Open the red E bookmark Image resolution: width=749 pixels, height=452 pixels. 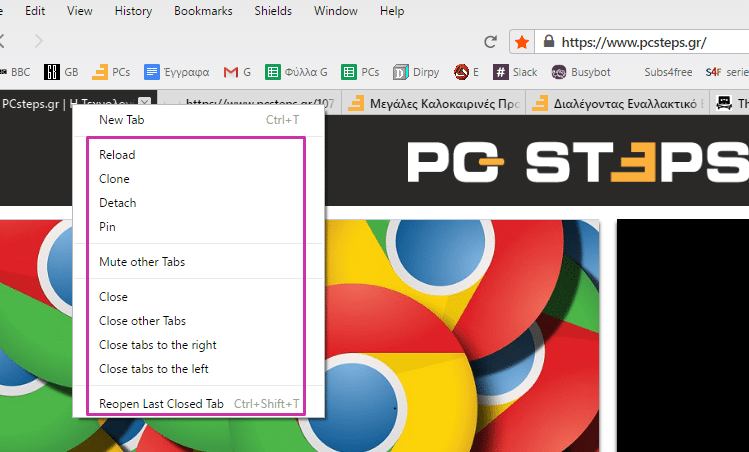click(466, 72)
